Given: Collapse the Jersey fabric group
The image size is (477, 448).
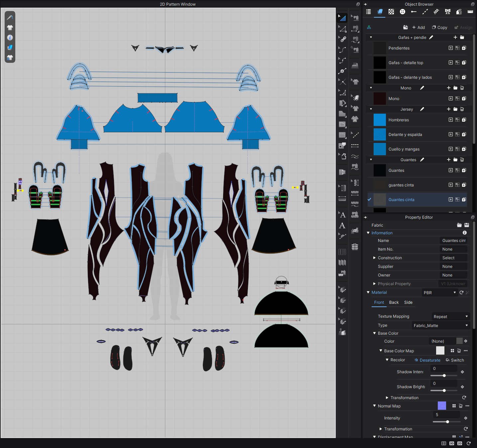Looking at the screenshot, I should click(371, 109).
